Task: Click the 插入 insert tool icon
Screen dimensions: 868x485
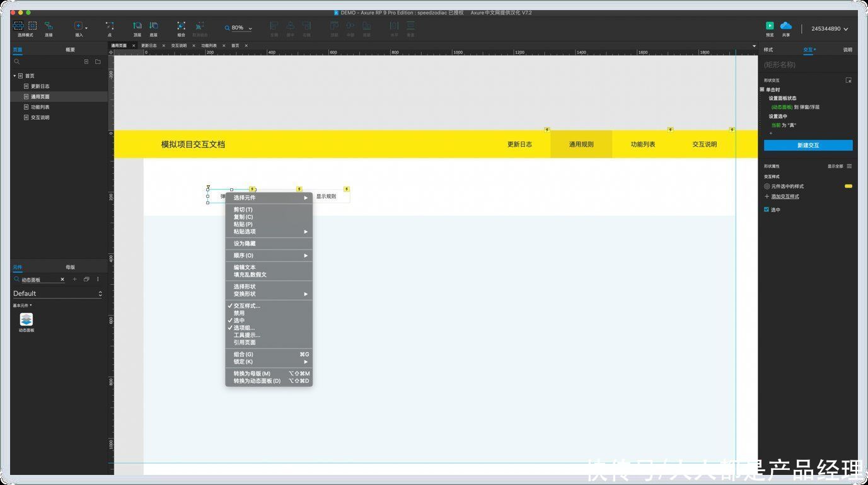Action: 78,26
